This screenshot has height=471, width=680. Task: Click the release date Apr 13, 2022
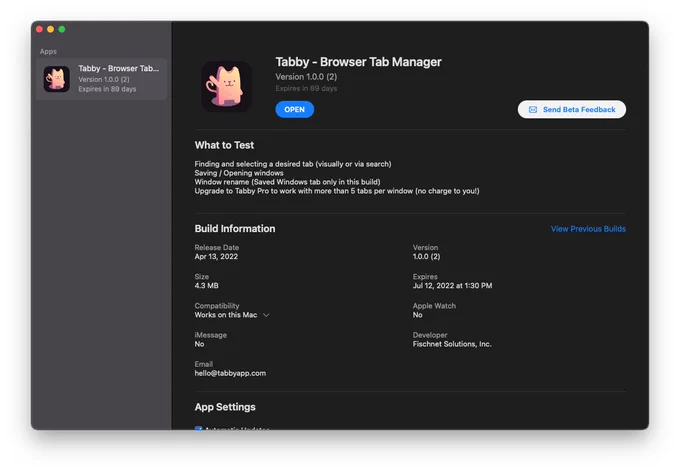click(x=216, y=256)
